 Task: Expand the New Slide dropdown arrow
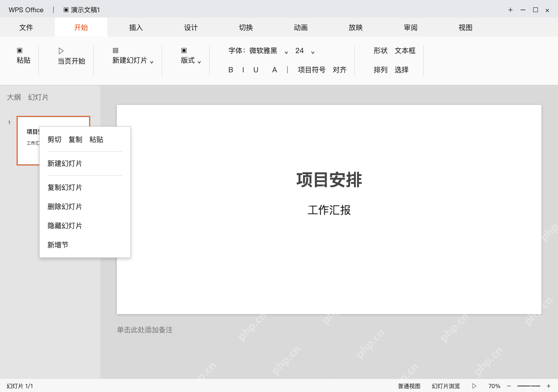coord(152,62)
